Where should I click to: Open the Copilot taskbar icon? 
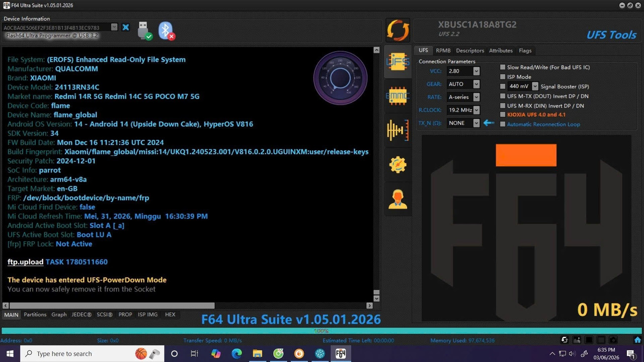(x=216, y=353)
